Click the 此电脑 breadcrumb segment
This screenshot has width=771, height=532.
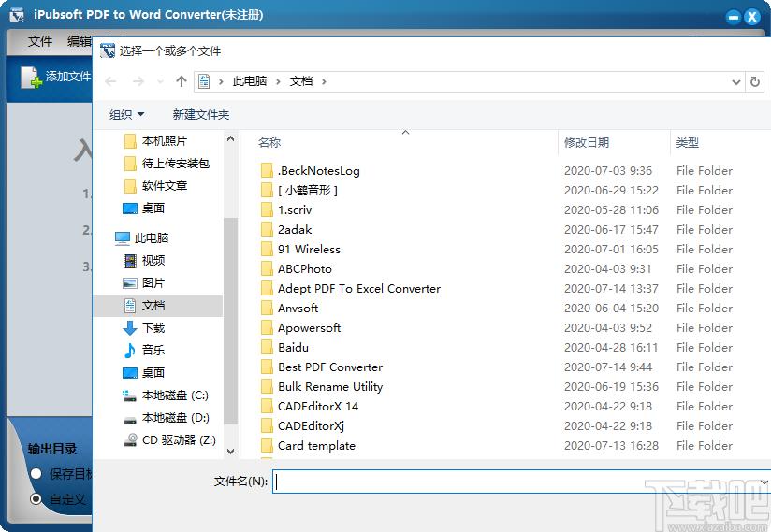pyautogui.click(x=250, y=81)
